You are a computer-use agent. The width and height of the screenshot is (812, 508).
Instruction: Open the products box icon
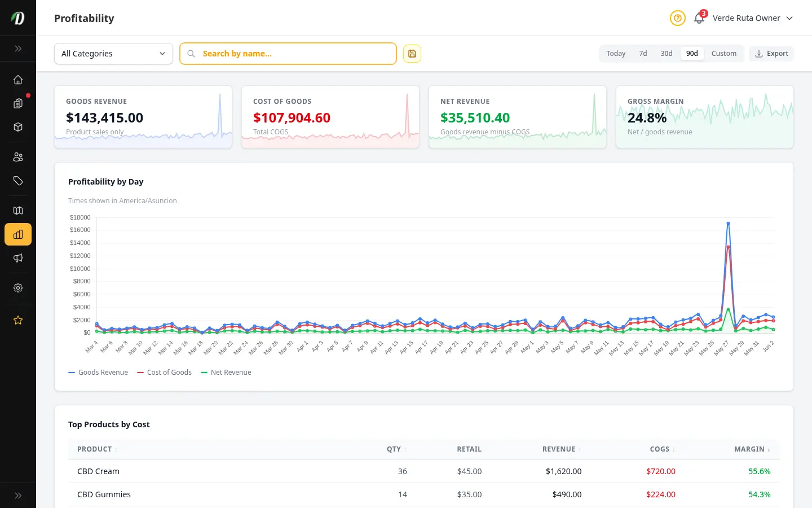tap(18, 127)
